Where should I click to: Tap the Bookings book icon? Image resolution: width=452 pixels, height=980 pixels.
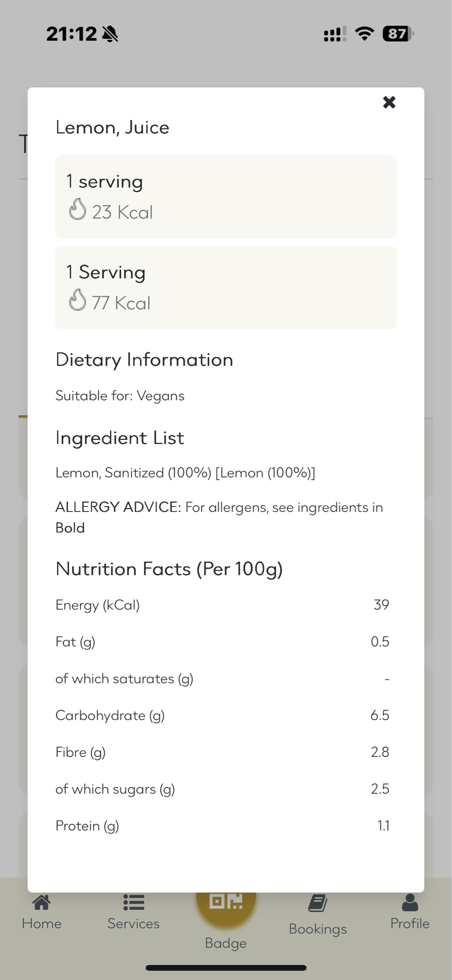(318, 903)
